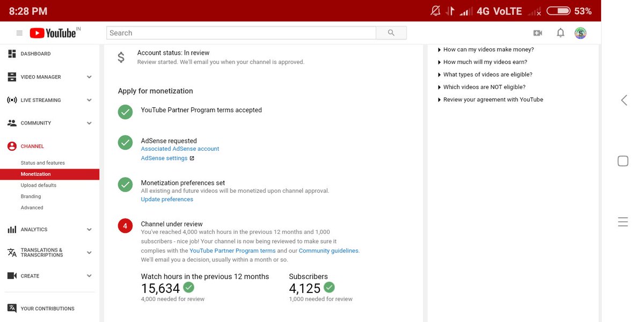
Task: Click green check beside Partner Program terms
Action: (x=125, y=112)
